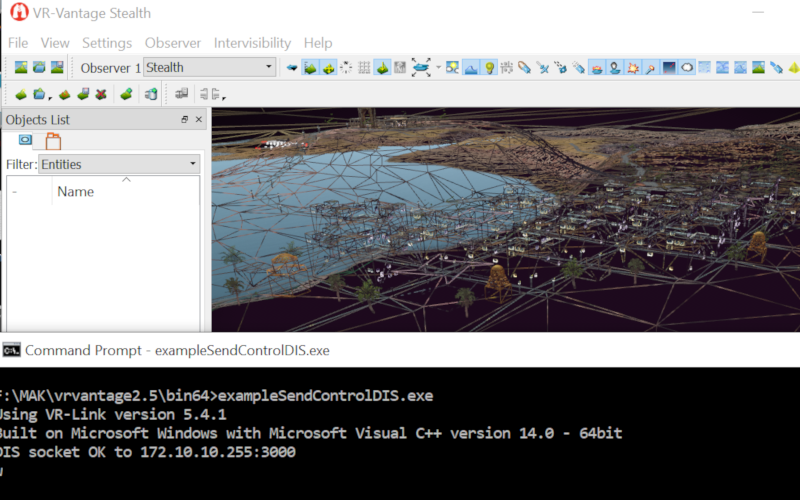Open the View menu

[55, 43]
